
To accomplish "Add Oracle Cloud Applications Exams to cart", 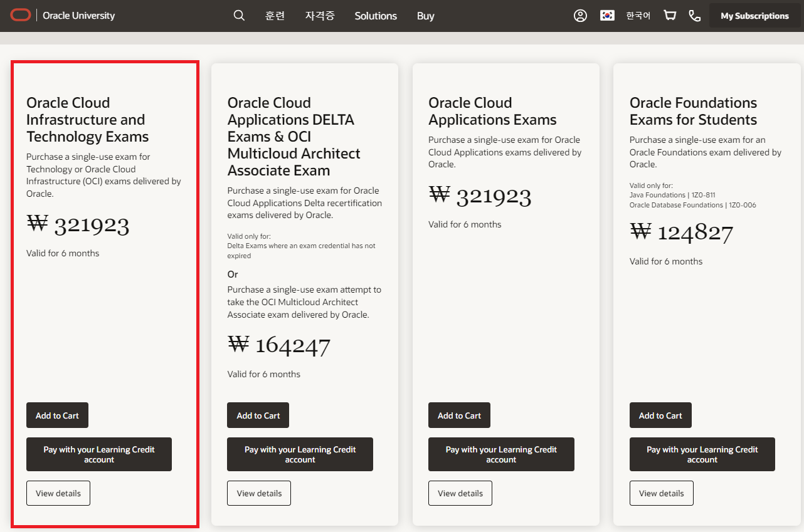I will point(459,415).
